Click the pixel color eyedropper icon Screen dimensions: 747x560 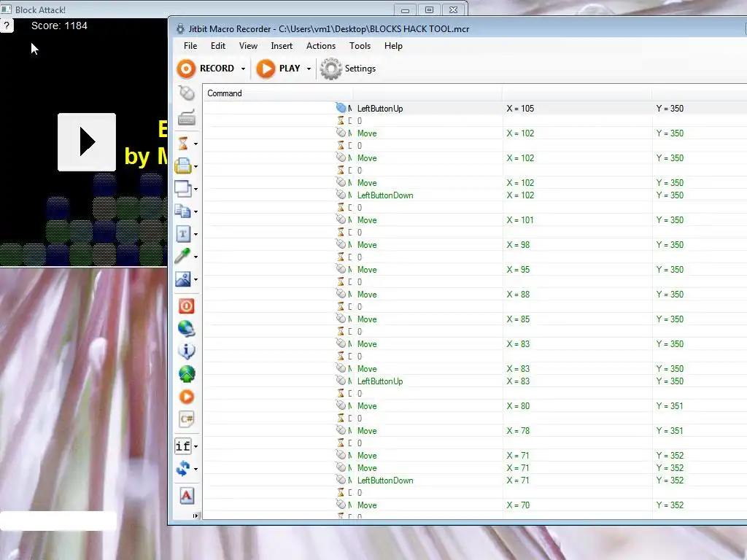(183, 256)
